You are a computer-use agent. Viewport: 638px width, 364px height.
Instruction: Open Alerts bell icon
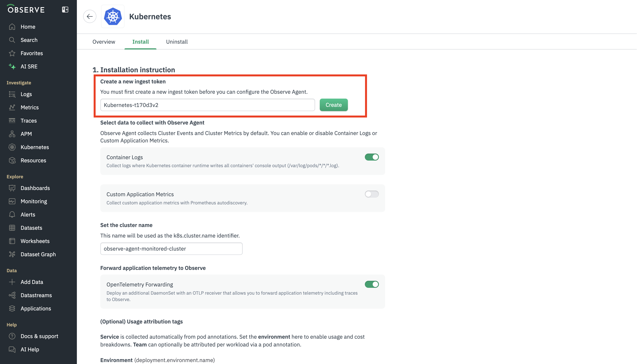tap(12, 215)
